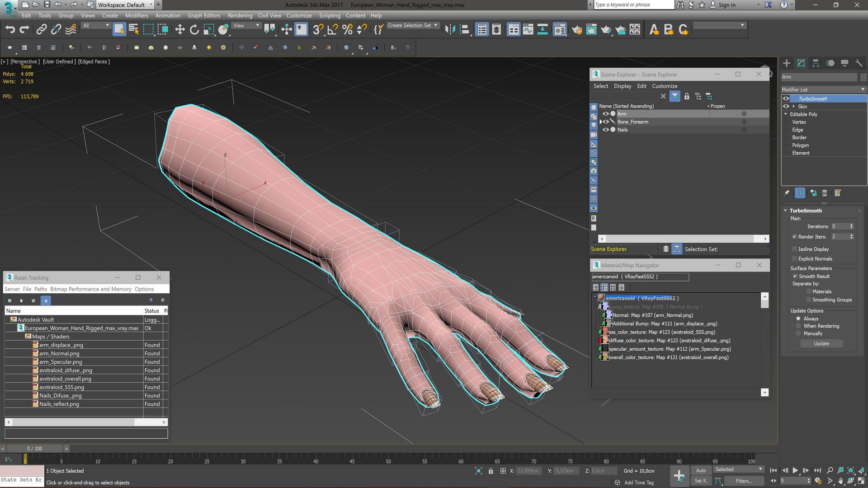Lock selection in Scene Explorer toolbar
868x488 pixels.
coord(687,96)
